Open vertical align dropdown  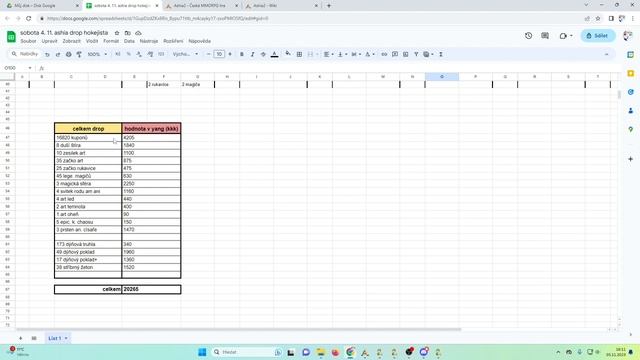[342, 54]
